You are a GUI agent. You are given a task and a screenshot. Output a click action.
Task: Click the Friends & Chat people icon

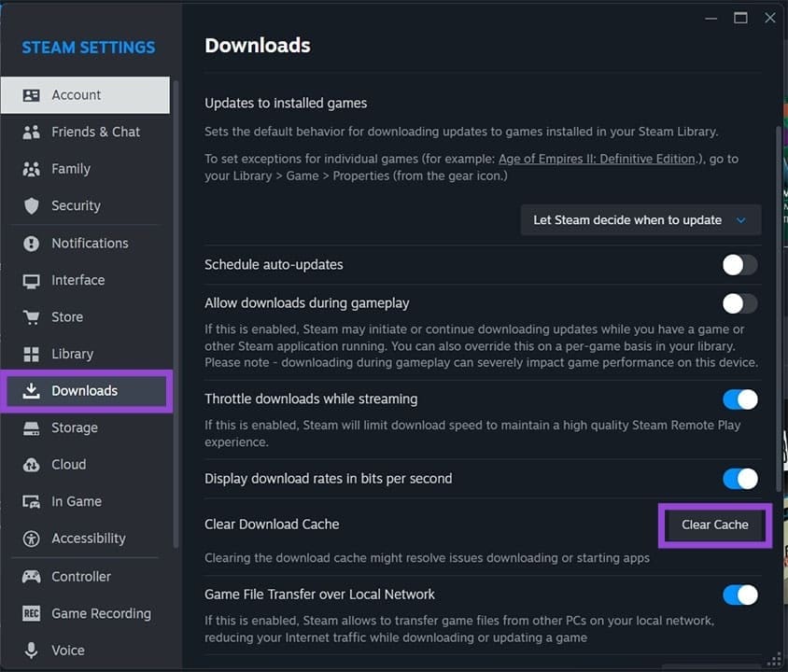click(31, 133)
